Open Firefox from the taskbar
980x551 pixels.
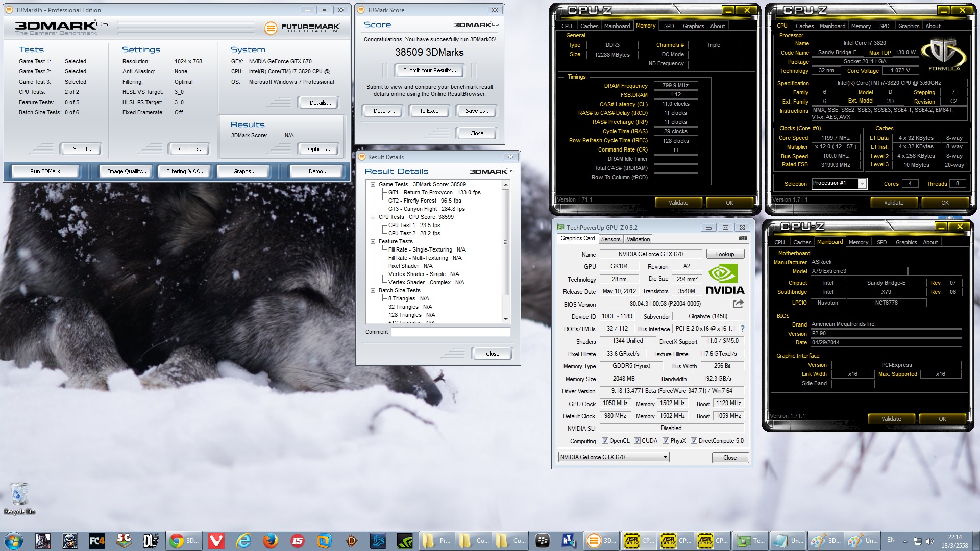271,541
